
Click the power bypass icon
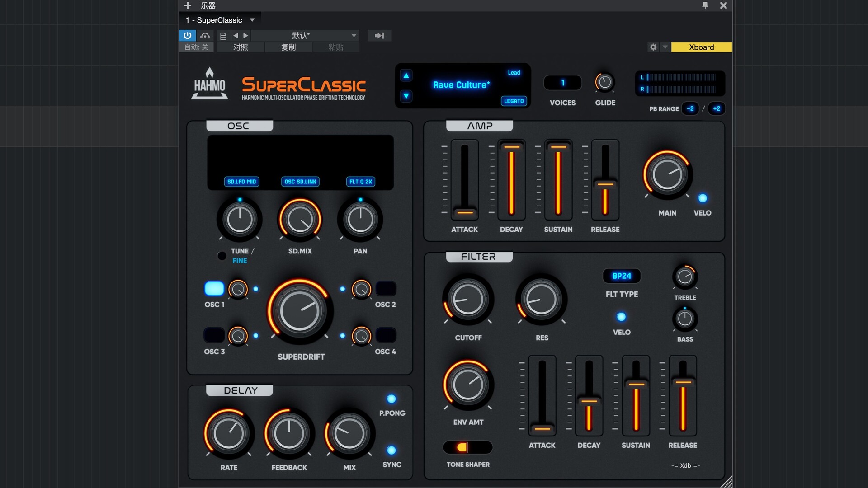click(187, 35)
